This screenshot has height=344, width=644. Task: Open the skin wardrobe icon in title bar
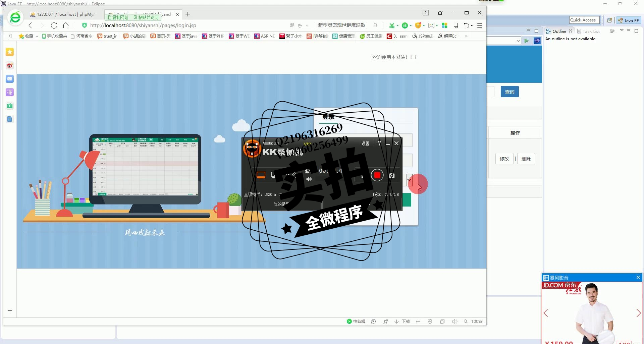[440, 13]
